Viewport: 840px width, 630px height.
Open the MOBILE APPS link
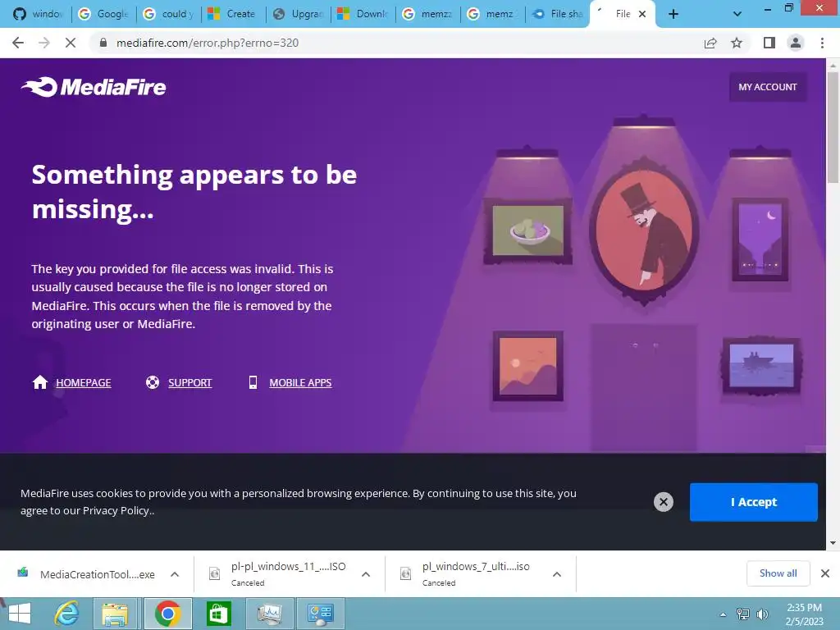point(300,382)
